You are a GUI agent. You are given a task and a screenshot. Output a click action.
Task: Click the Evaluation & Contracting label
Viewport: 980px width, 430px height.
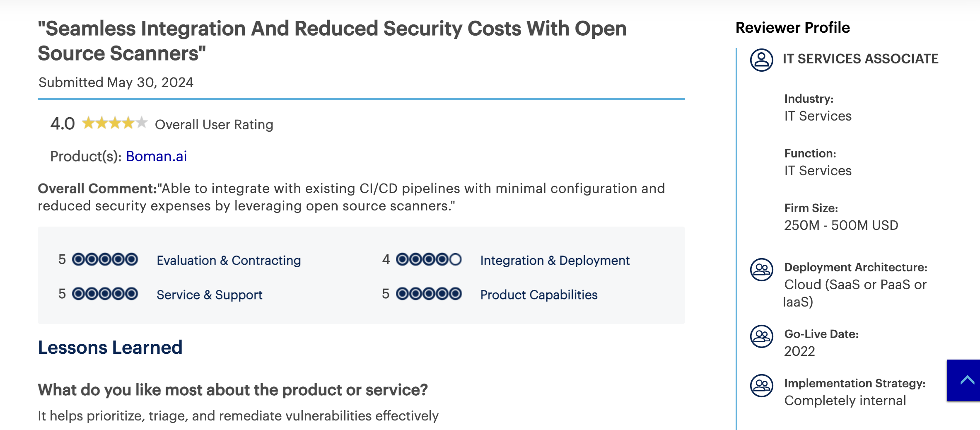click(229, 260)
